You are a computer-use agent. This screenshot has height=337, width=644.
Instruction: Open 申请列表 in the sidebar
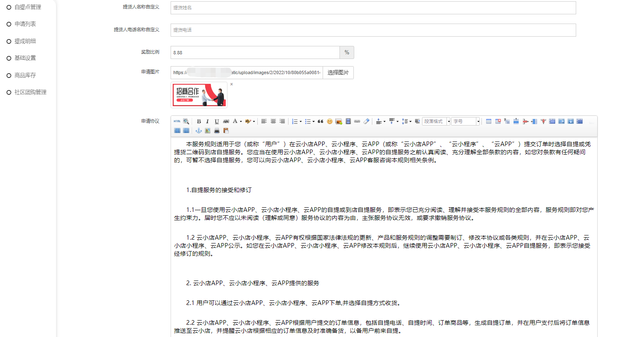click(x=25, y=24)
